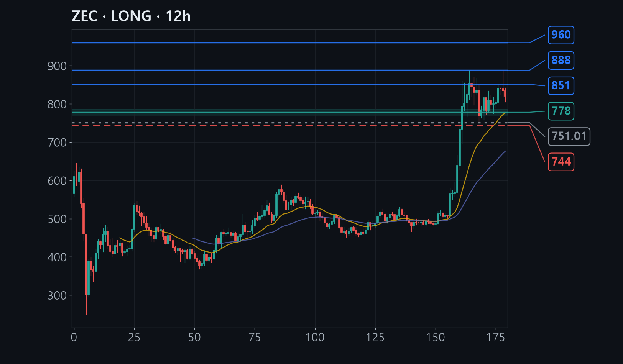This screenshot has height=364, width=623.
Task: Click the 400 y-axis tick label
Action: [57, 257]
